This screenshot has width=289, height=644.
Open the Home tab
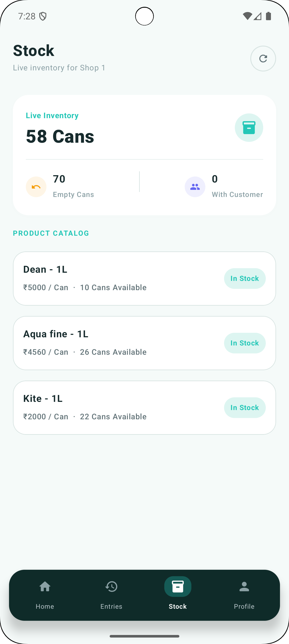click(45, 595)
